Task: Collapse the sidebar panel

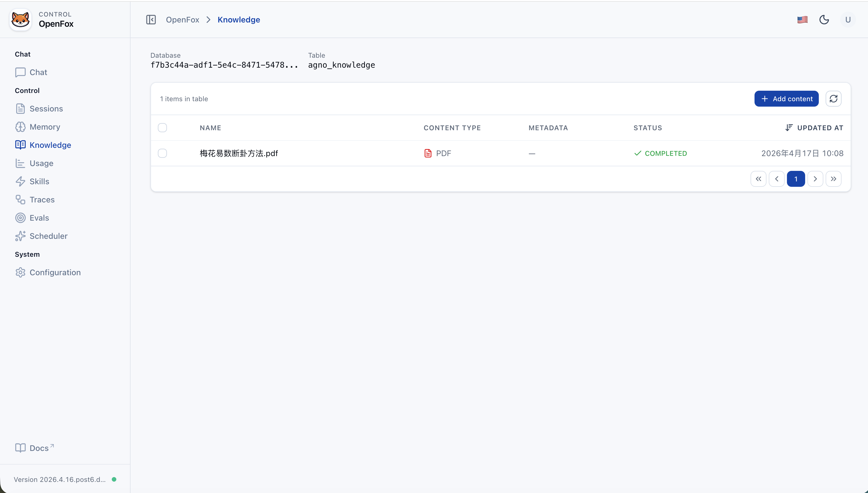Action: coord(150,19)
